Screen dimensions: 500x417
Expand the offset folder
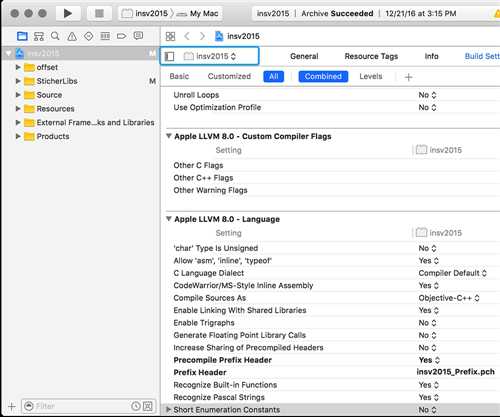(18, 67)
